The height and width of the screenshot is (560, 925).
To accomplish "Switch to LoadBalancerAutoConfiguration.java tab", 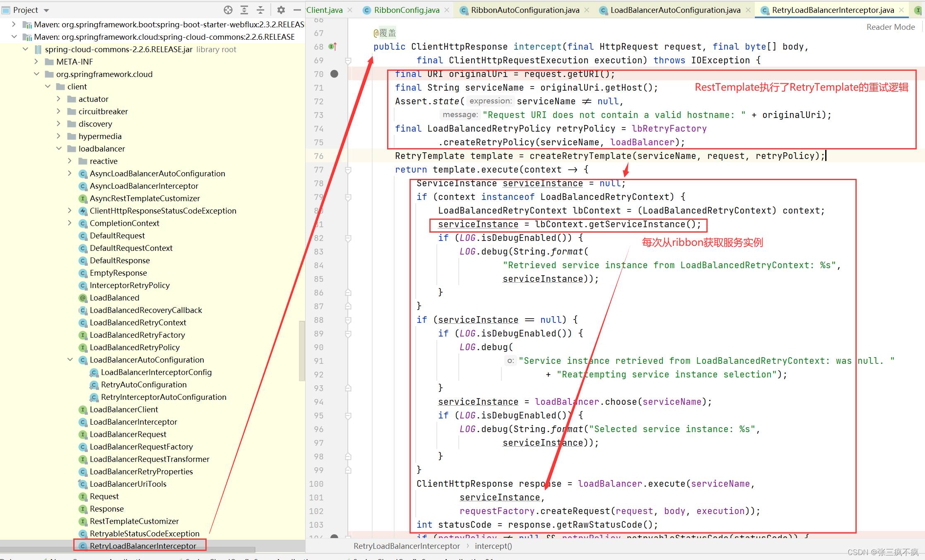I will pyautogui.click(x=675, y=10).
